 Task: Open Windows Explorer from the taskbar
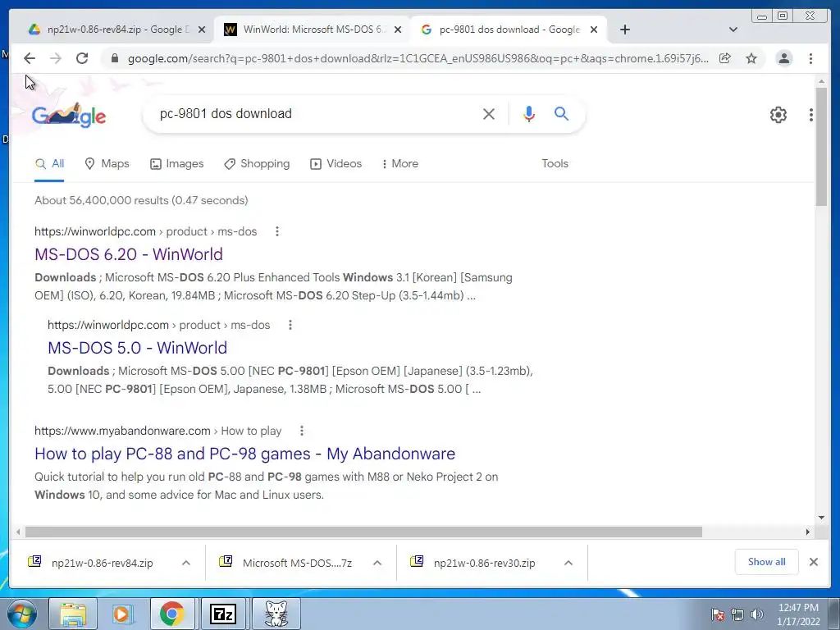[73, 614]
